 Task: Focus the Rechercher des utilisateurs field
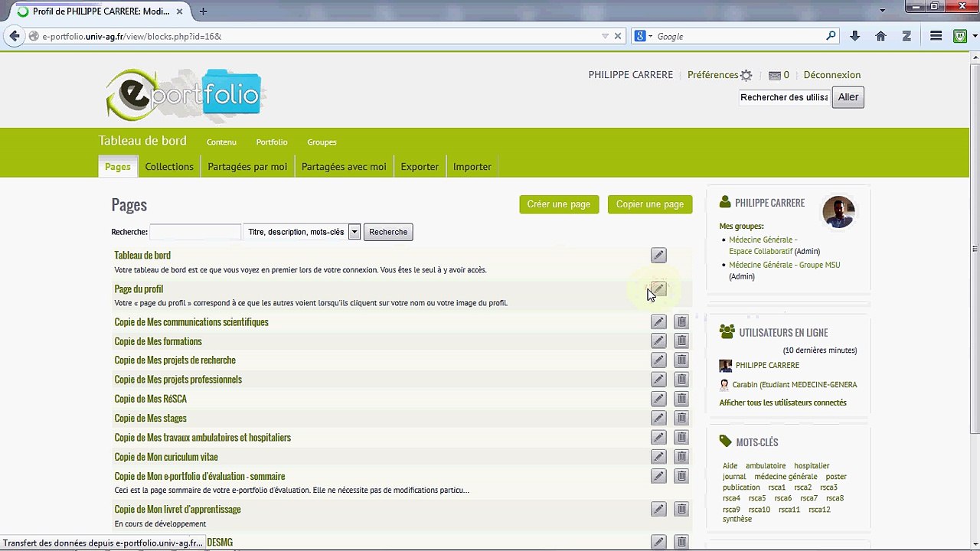click(x=784, y=97)
